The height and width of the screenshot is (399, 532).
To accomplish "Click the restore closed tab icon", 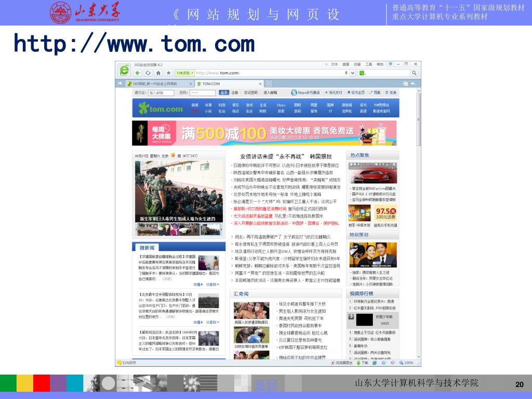I will [x=405, y=84].
